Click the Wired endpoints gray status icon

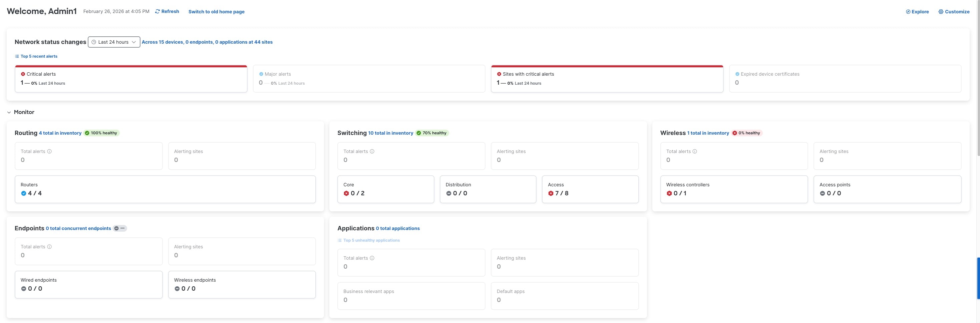click(24, 289)
